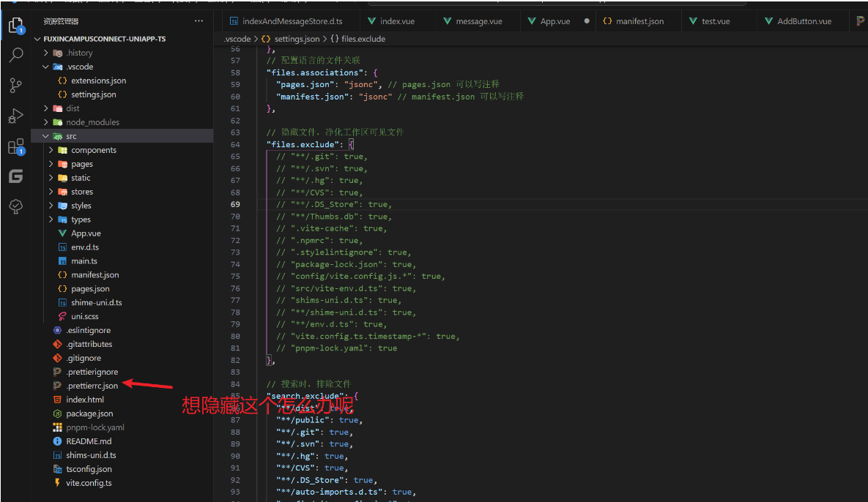The image size is (868, 502).
Task: Click the main.ts TypeScript file icon
Action: tap(62, 261)
